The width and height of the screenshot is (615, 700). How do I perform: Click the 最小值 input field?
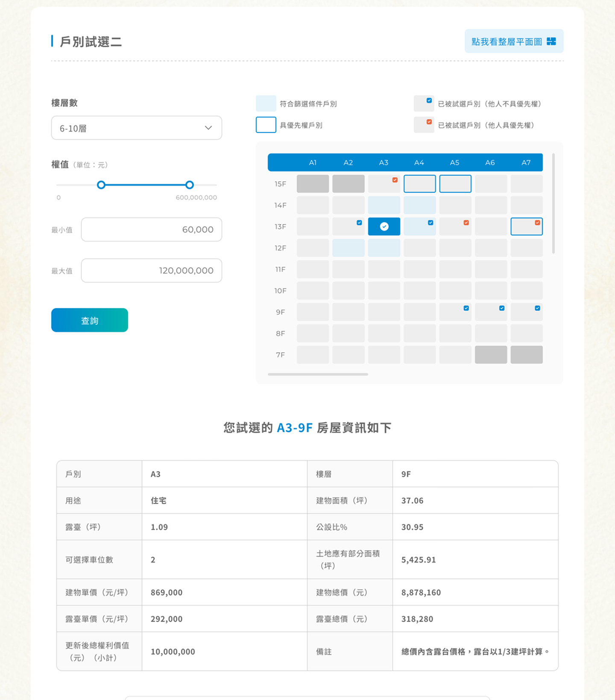tap(152, 229)
